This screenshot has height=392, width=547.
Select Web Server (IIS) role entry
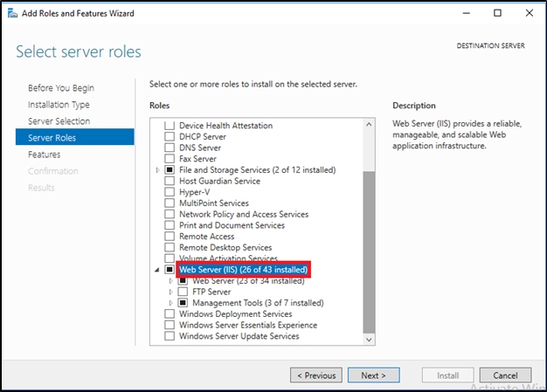coord(245,271)
